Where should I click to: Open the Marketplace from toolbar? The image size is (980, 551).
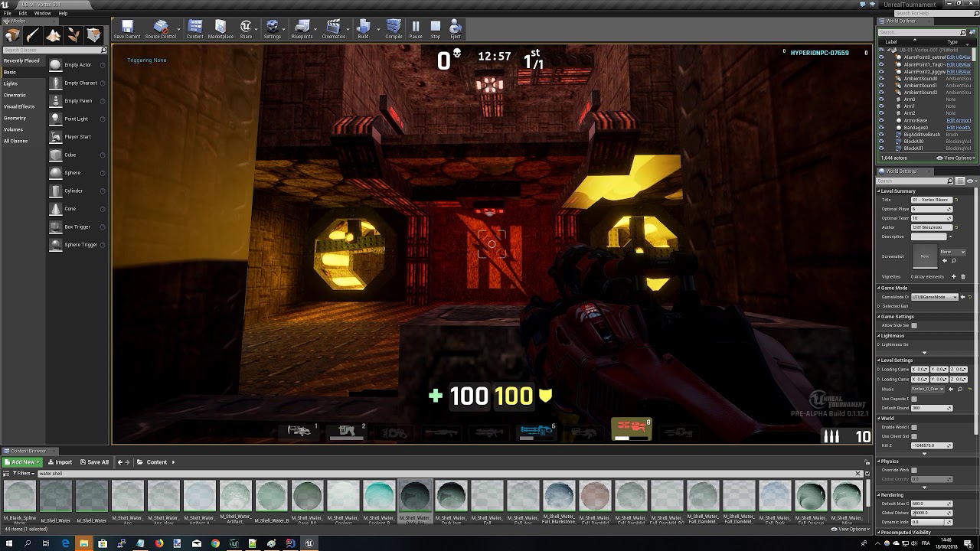220,29
